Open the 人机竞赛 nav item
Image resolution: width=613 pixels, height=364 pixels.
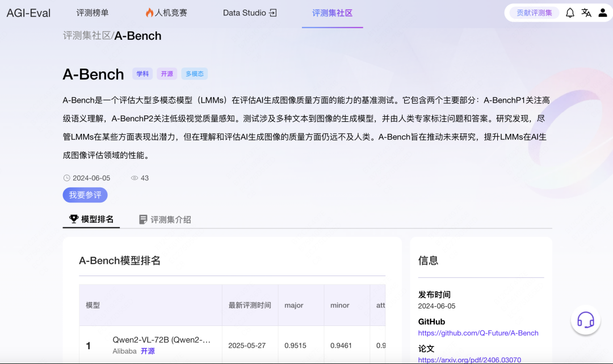pos(166,13)
